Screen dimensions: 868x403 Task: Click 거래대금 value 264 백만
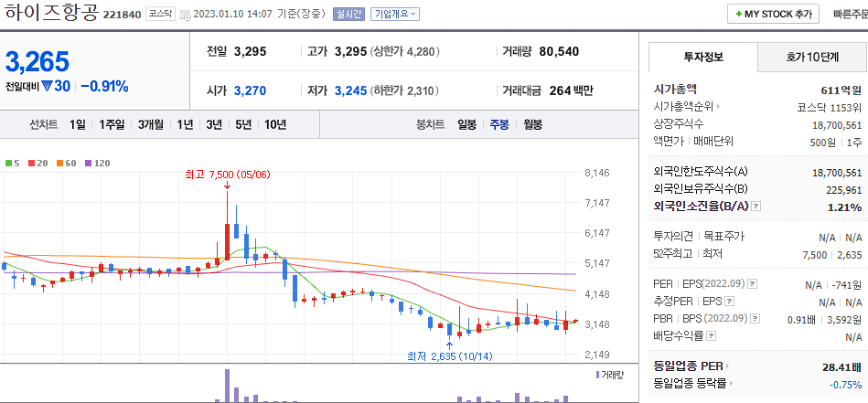pyautogui.click(x=572, y=90)
